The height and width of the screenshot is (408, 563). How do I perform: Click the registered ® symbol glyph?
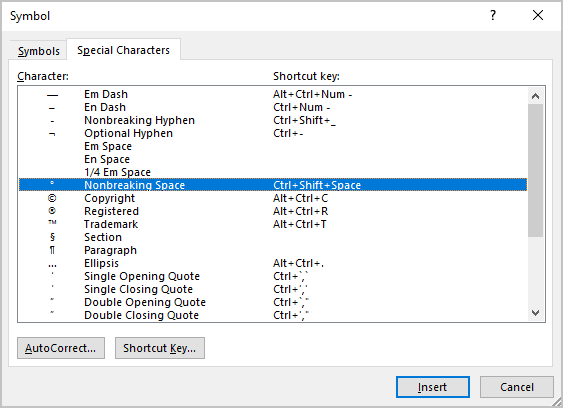[52, 211]
